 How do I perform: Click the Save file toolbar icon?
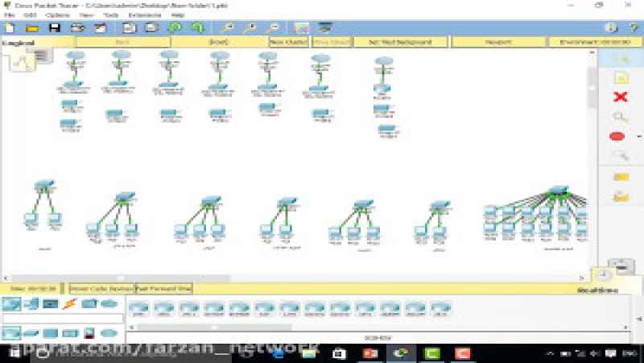[x=56, y=27]
